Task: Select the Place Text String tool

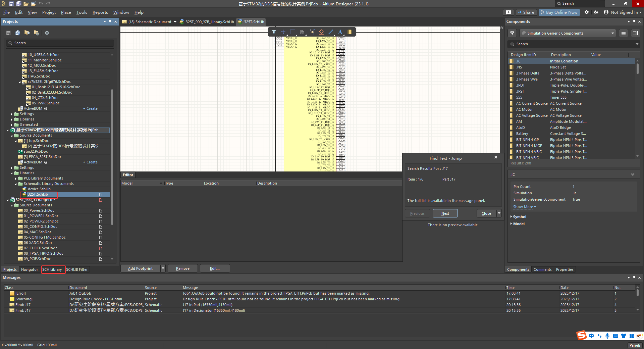Action: (x=340, y=32)
